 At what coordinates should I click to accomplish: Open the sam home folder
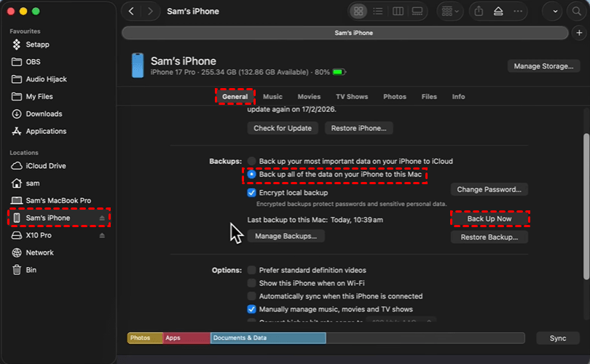click(32, 183)
